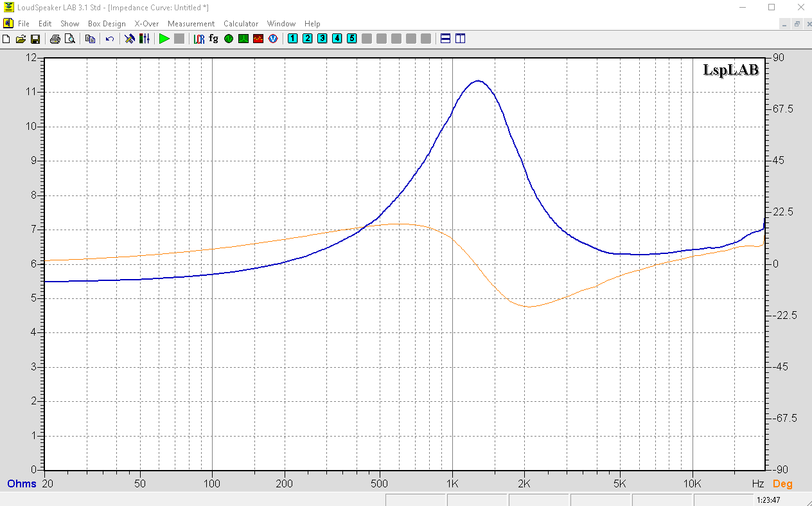The width and height of the screenshot is (812, 506).
Task: Click the New file icon
Action: pos(6,39)
